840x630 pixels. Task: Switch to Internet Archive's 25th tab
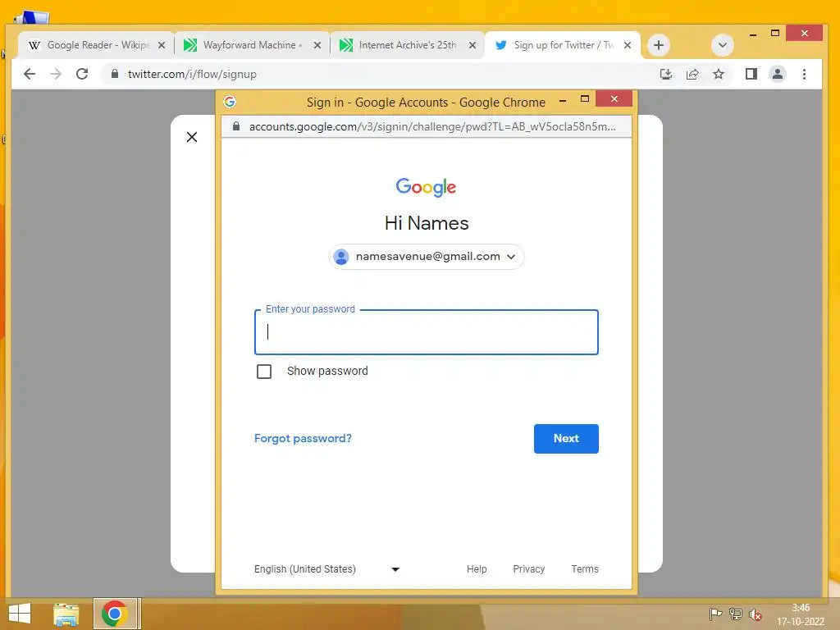click(407, 45)
